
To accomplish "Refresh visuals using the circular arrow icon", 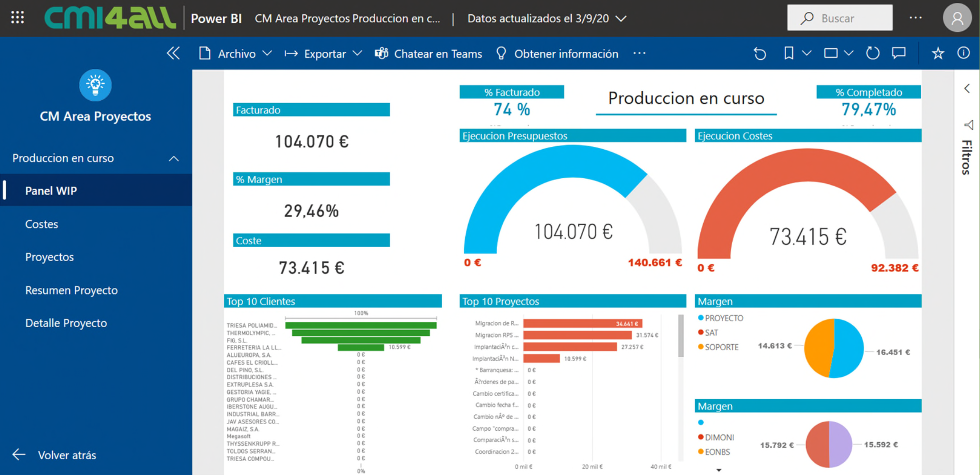I will pyautogui.click(x=873, y=53).
